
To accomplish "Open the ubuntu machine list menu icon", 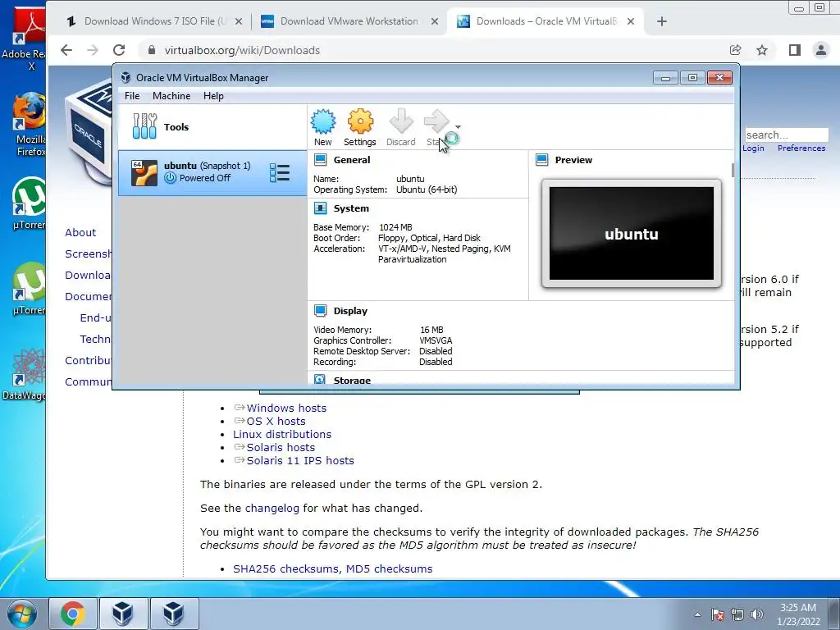I will 280,172.
